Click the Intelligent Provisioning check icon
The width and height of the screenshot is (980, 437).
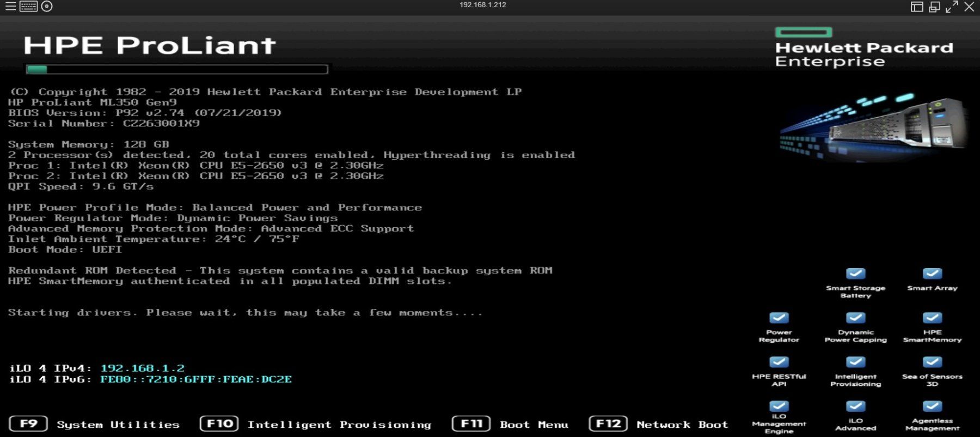(855, 362)
